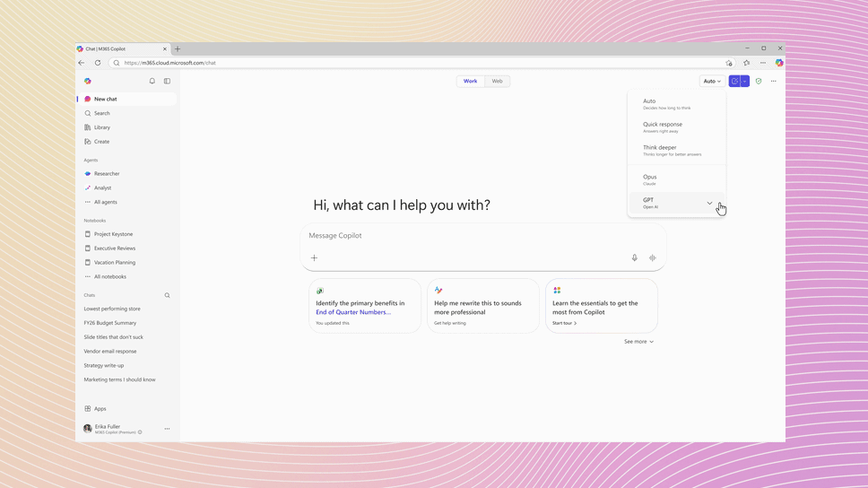Screen dimensions: 868x488
Task: Click the purple new chat compose button
Action: coord(734,81)
